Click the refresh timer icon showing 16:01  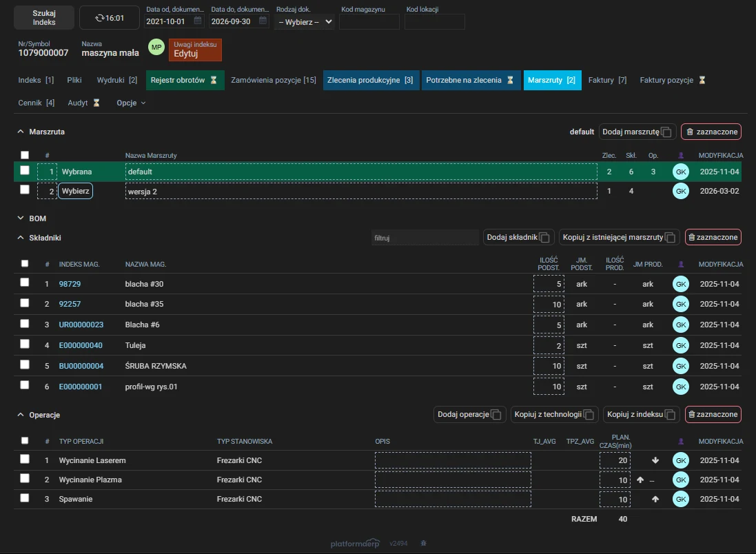[99, 18]
